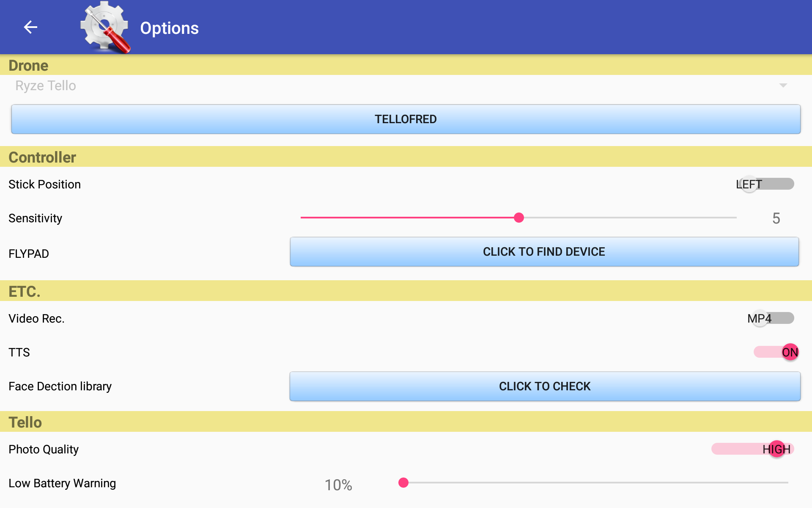The height and width of the screenshot is (508, 812).
Task: Click the Sensitivity slider handle
Action: pos(519,218)
